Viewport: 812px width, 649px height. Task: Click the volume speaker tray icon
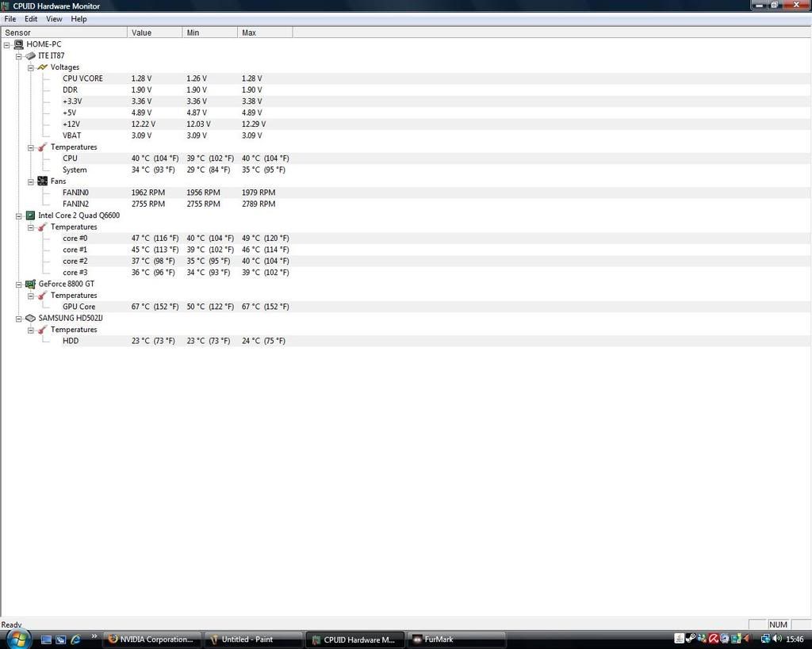tap(777, 639)
